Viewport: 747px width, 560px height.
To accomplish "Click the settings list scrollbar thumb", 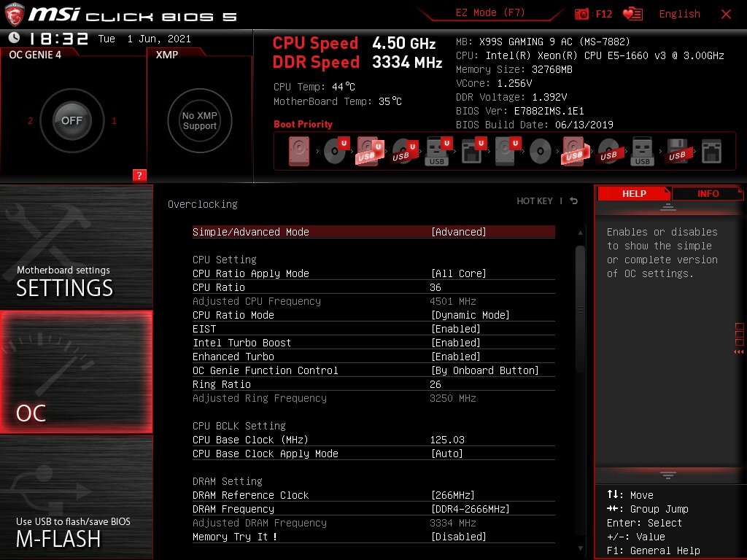I will pos(580,308).
